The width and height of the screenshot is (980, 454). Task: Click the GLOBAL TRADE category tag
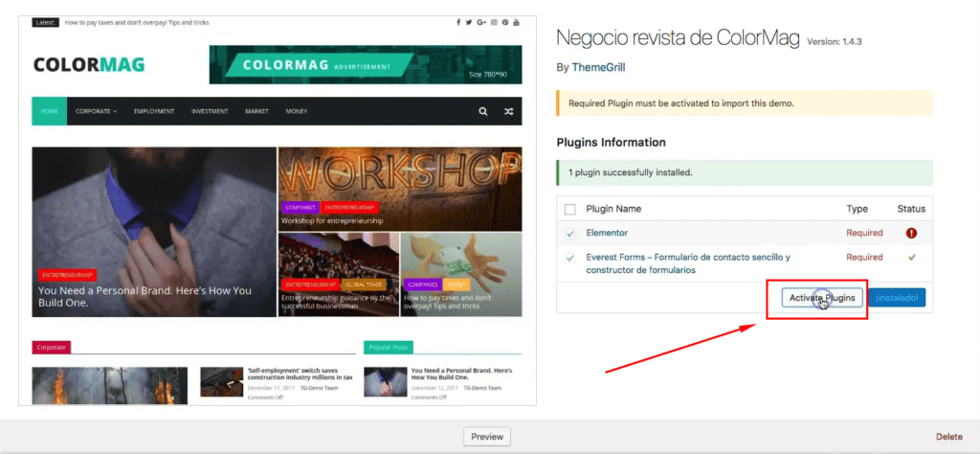point(363,284)
